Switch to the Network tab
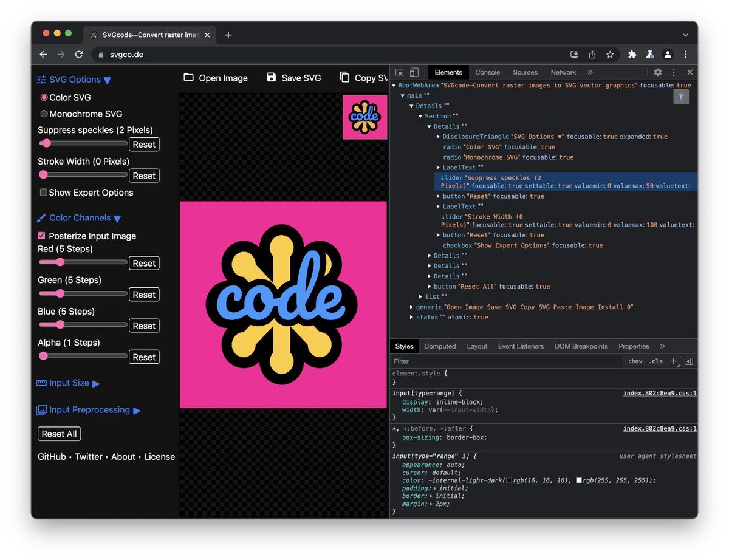 point(563,72)
